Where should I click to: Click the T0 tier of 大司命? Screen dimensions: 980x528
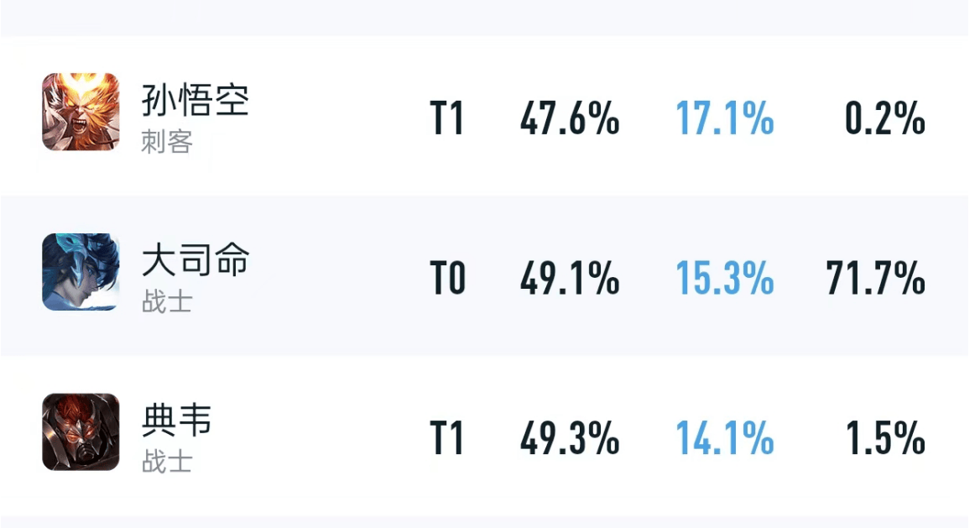click(x=447, y=278)
